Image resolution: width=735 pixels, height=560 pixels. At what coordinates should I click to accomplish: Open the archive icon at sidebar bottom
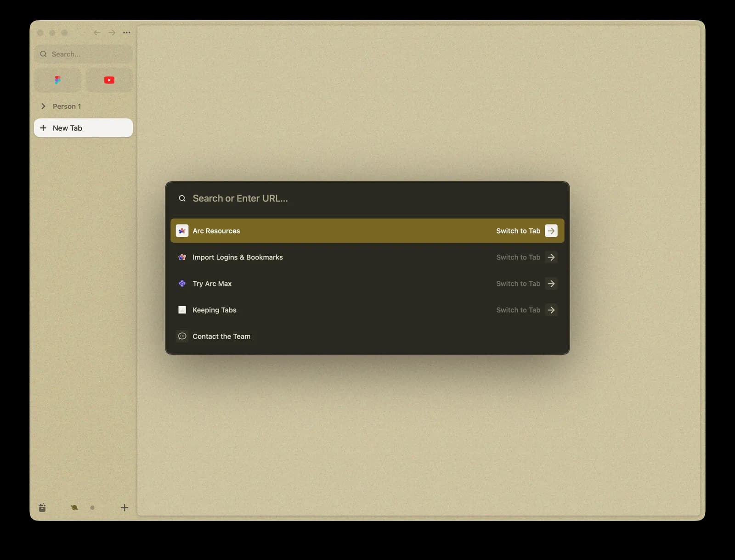click(x=42, y=507)
